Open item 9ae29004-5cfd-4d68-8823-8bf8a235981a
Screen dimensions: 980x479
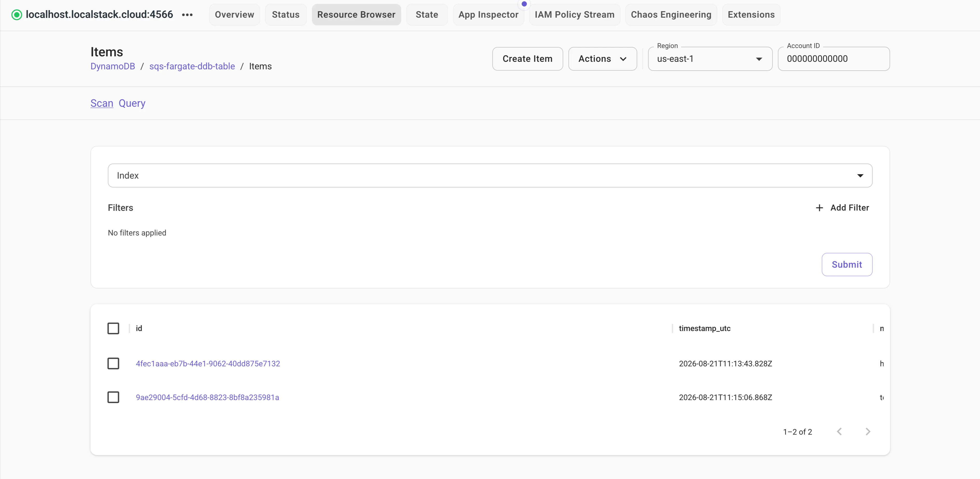click(x=207, y=397)
